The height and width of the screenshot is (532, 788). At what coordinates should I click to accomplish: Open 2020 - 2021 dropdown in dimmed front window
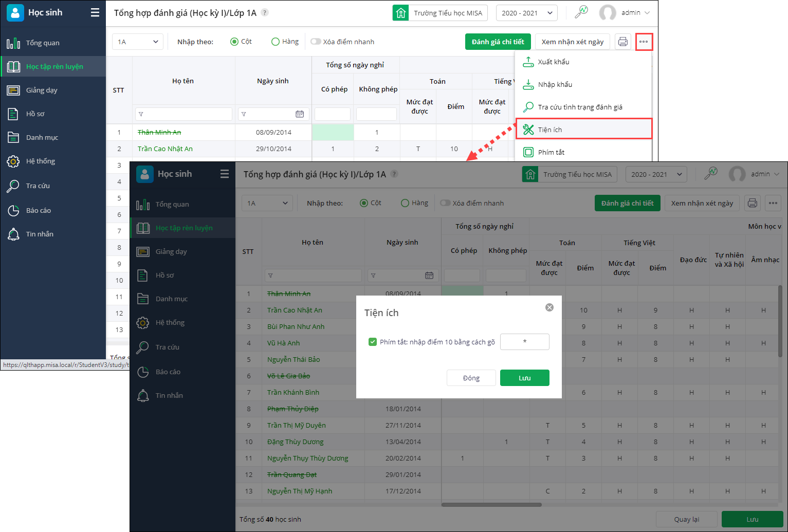[656, 174]
